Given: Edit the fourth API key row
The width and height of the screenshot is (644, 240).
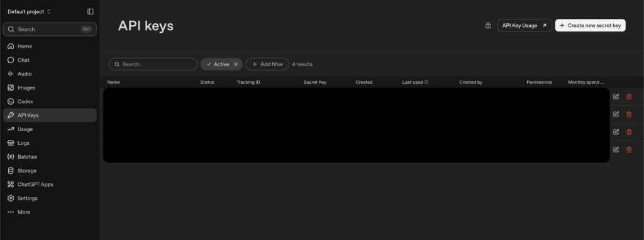Looking at the screenshot, I should point(616,149).
